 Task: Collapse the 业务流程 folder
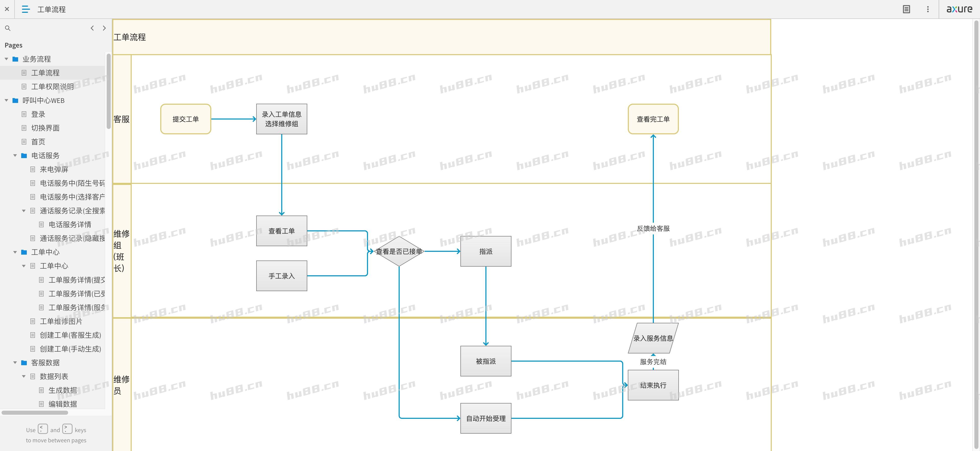(6, 59)
